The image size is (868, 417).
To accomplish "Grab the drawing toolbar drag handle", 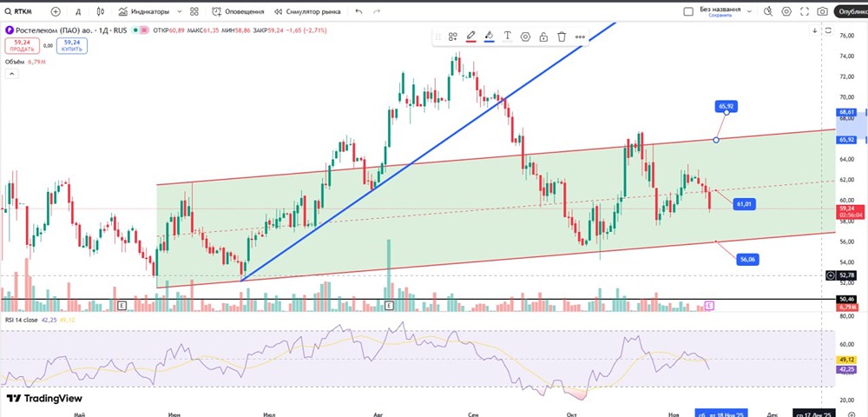I will (438, 36).
